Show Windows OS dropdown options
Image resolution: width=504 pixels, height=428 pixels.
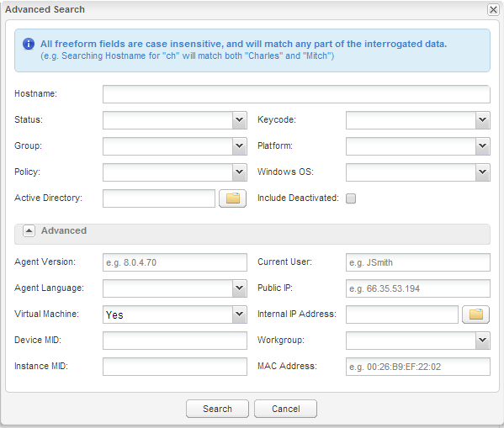[482, 172]
